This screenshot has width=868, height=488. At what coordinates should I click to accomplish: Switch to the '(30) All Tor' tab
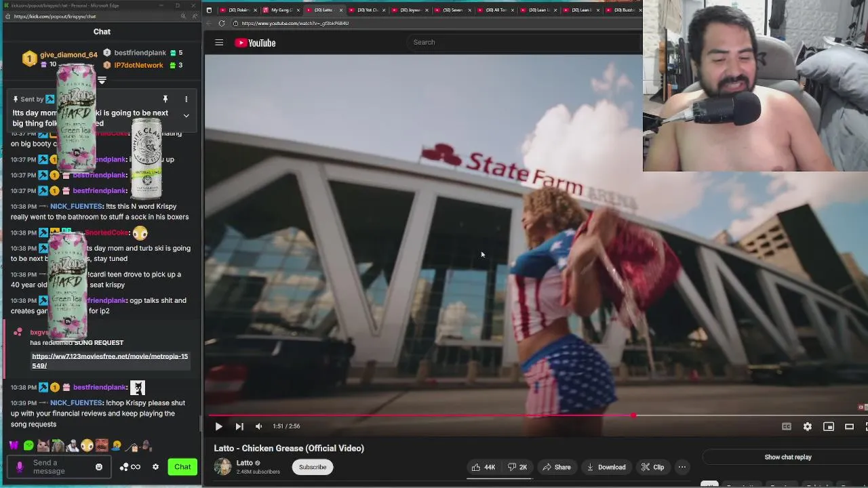pos(494,10)
